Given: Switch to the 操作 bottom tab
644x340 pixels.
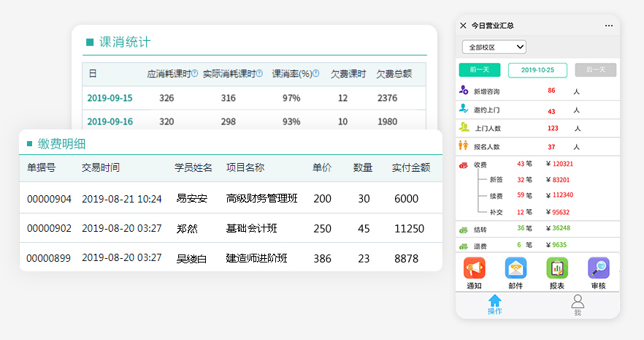Looking at the screenshot, I should [x=495, y=304].
